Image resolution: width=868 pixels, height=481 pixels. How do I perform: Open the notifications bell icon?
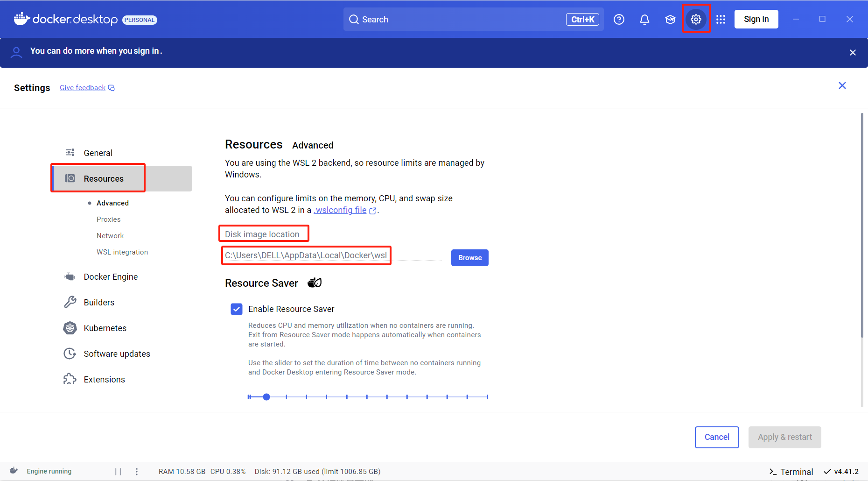[644, 19]
